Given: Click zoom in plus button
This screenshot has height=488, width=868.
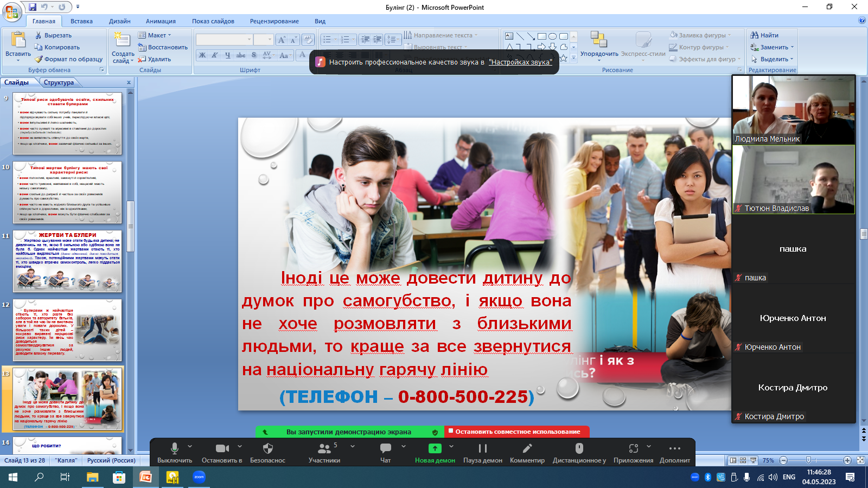Looking at the screenshot, I should [847, 460].
